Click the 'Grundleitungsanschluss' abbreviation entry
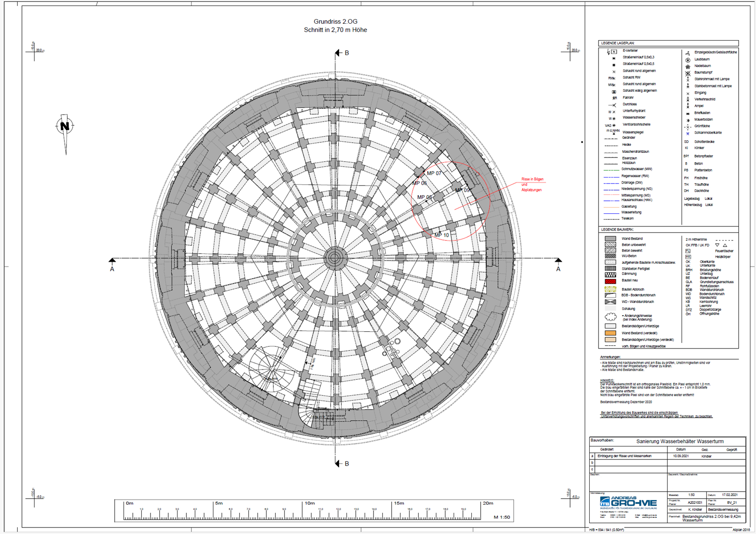The height and width of the screenshot is (534, 756). [716, 282]
